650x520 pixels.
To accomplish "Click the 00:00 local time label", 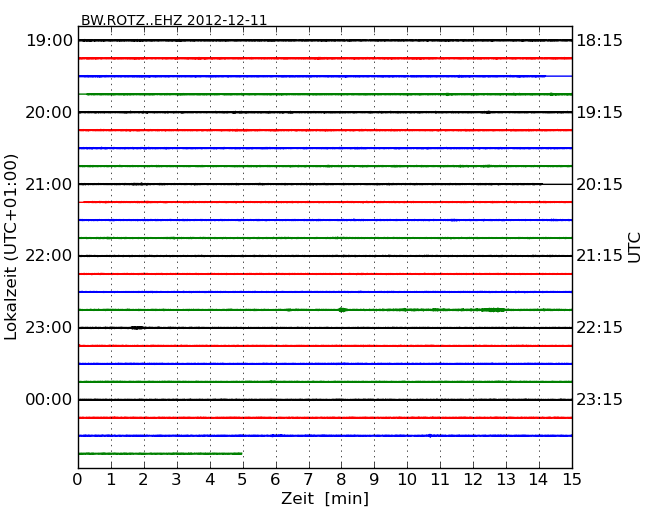I will pyautogui.click(x=49, y=399).
